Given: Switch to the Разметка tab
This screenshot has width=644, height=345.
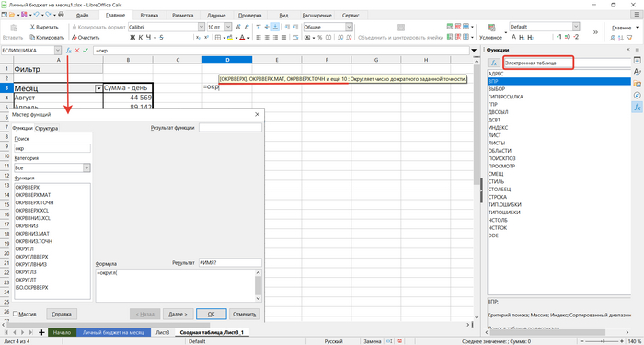Looking at the screenshot, I should (183, 16).
